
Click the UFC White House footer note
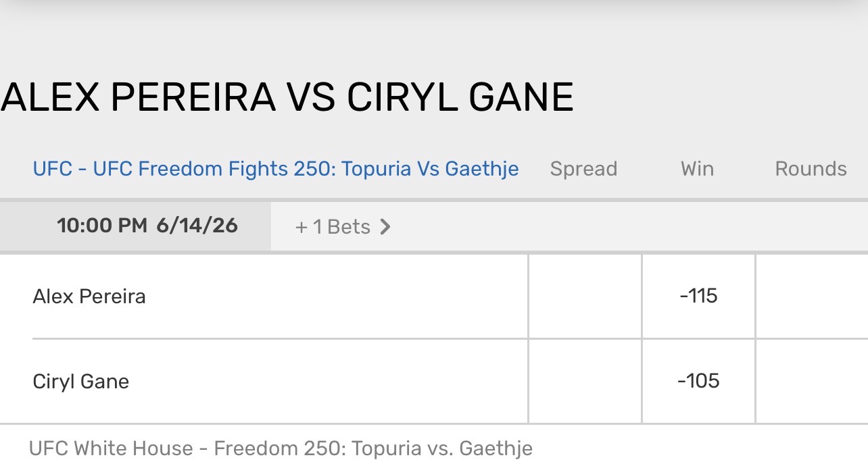point(281,448)
